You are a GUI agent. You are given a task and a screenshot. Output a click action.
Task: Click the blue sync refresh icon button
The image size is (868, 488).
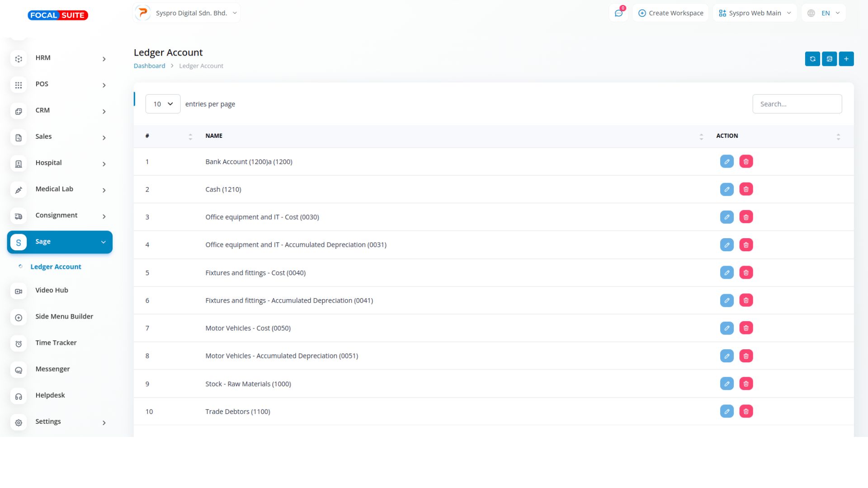click(812, 59)
